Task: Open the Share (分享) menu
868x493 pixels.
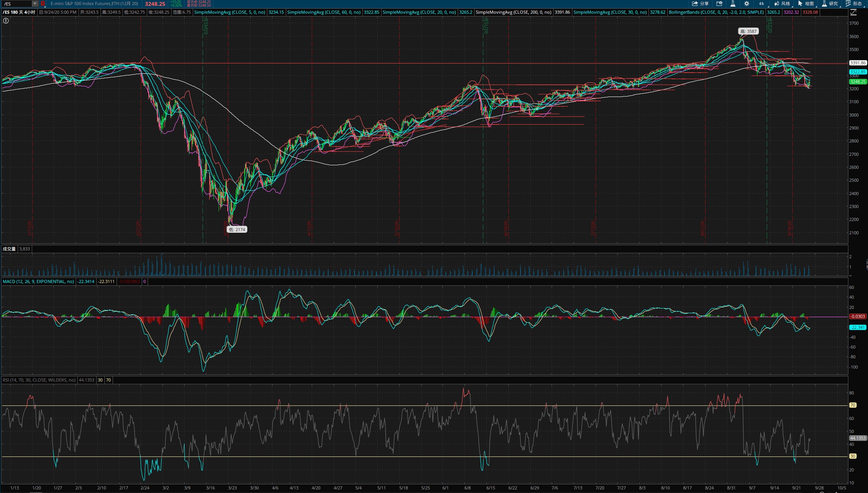Action: (700, 4)
